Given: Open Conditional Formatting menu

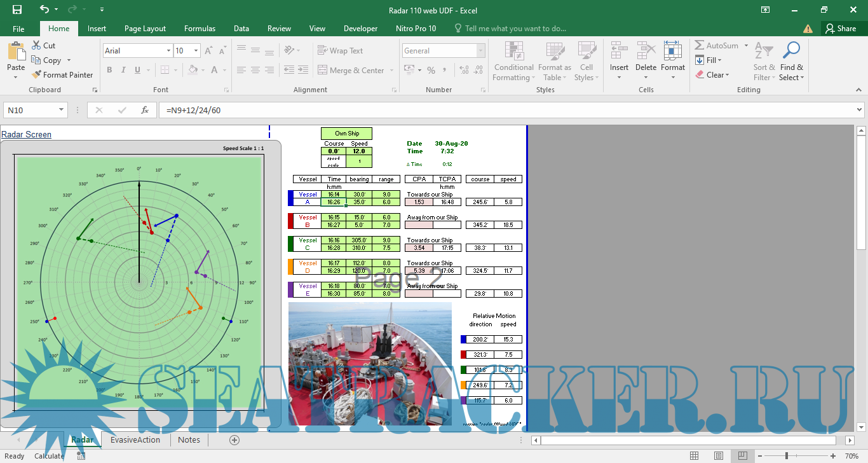Looking at the screenshot, I should 513,62.
